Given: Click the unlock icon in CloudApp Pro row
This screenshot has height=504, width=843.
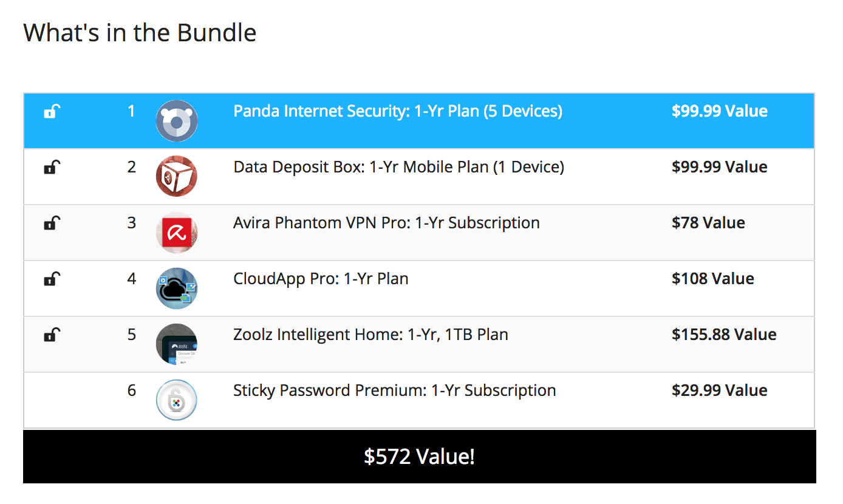Looking at the screenshot, I should pyautogui.click(x=52, y=279).
